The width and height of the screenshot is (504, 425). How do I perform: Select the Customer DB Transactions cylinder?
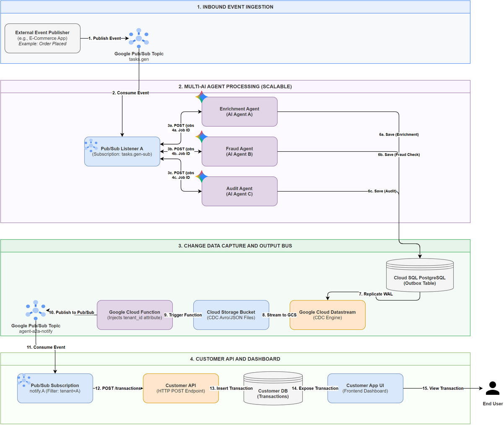273,388
